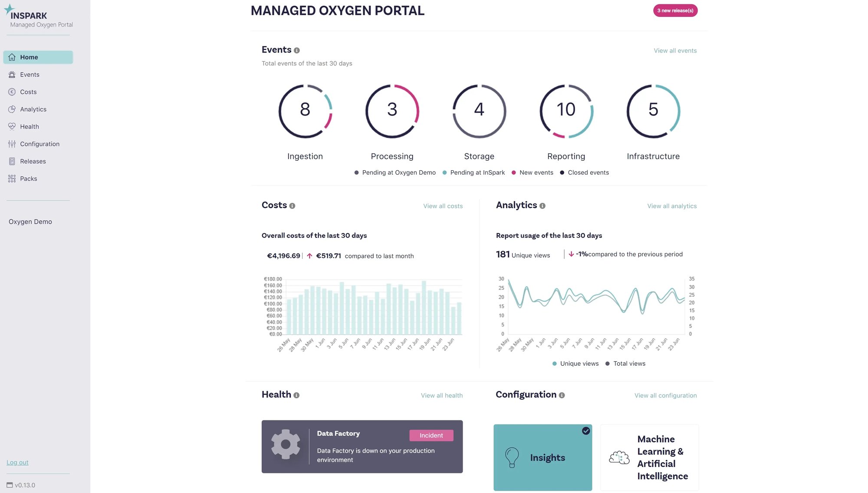
Task: Click the Machine Learning cloud brain icon
Action: click(619, 457)
